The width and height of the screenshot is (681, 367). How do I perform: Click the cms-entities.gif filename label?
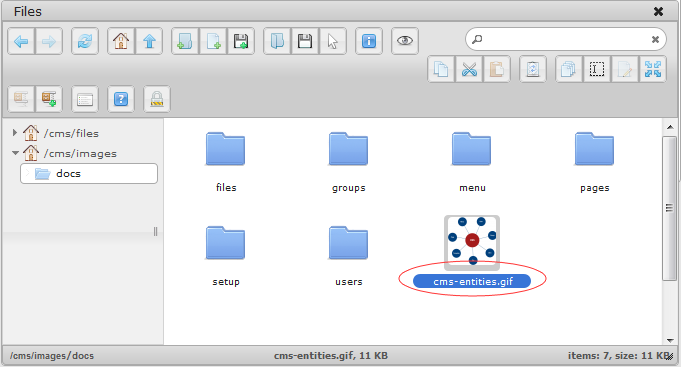(x=472, y=281)
